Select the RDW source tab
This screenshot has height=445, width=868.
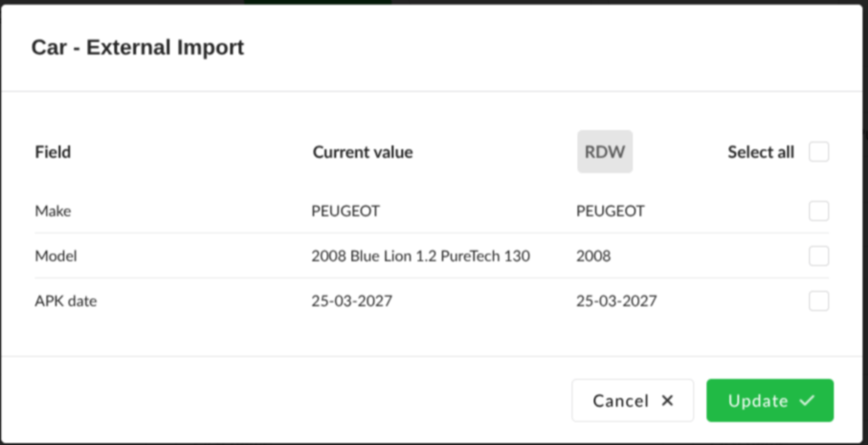click(605, 151)
